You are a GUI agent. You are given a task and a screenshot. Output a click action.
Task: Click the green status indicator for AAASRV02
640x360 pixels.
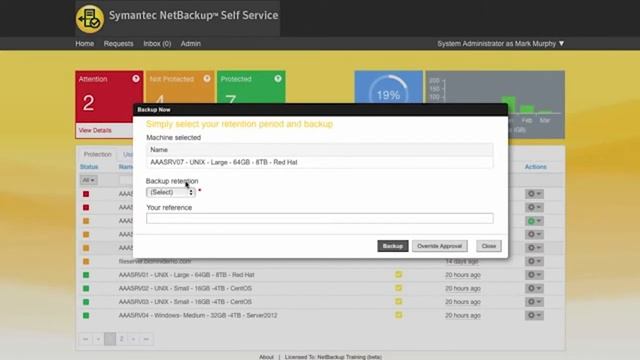[x=86, y=288]
